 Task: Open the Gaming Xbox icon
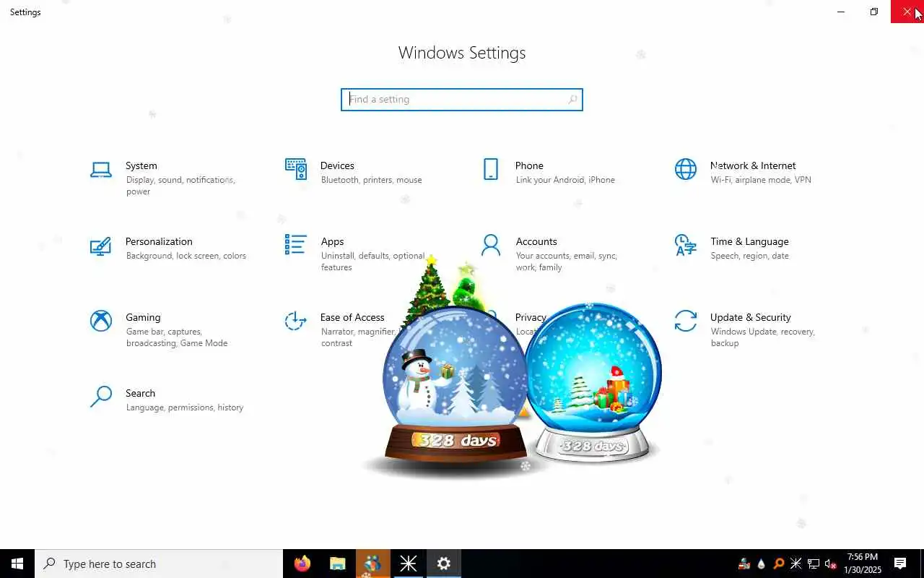tap(101, 321)
